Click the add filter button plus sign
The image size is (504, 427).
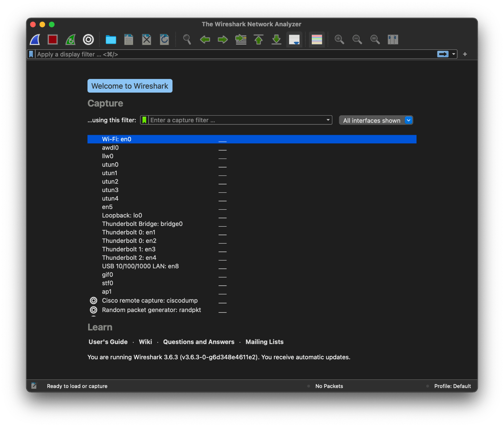[465, 54]
